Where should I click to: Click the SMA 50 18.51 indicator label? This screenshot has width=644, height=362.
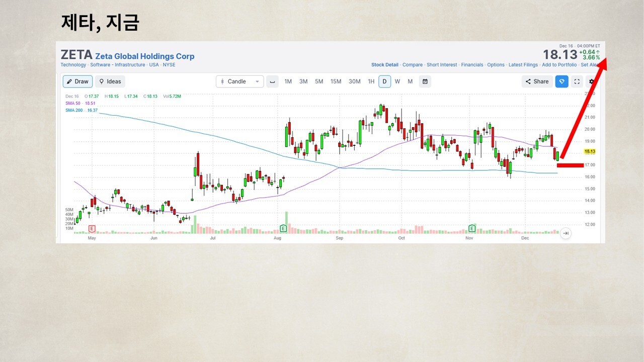[x=80, y=103]
